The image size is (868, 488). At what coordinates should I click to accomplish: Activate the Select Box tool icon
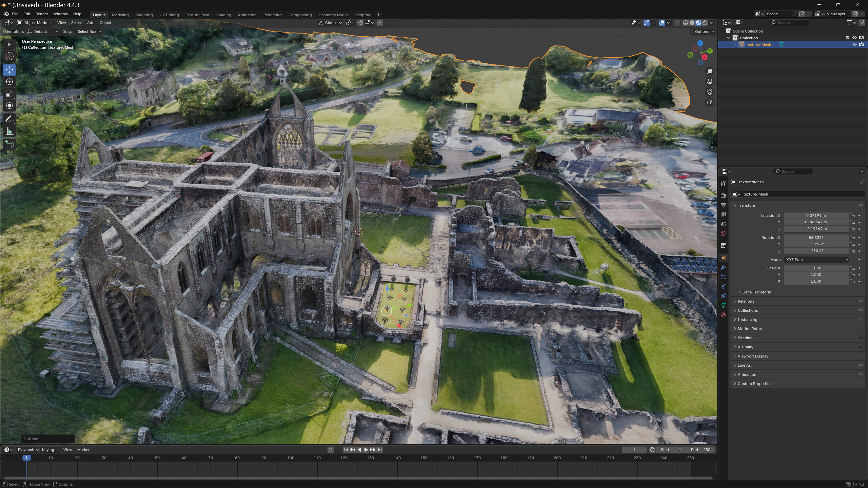[9, 44]
